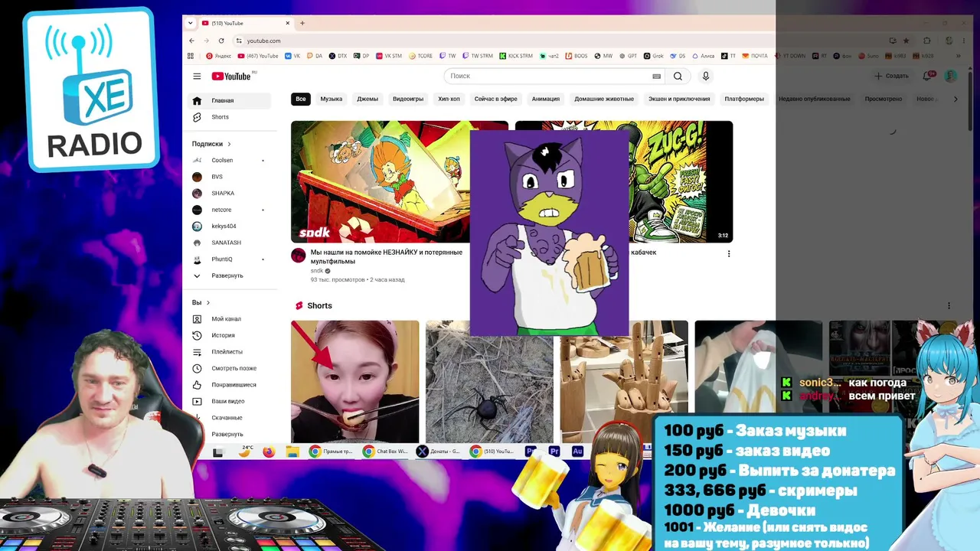Select the Музыка filter chip
Image resolution: width=980 pixels, height=551 pixels.
(332, 99)
